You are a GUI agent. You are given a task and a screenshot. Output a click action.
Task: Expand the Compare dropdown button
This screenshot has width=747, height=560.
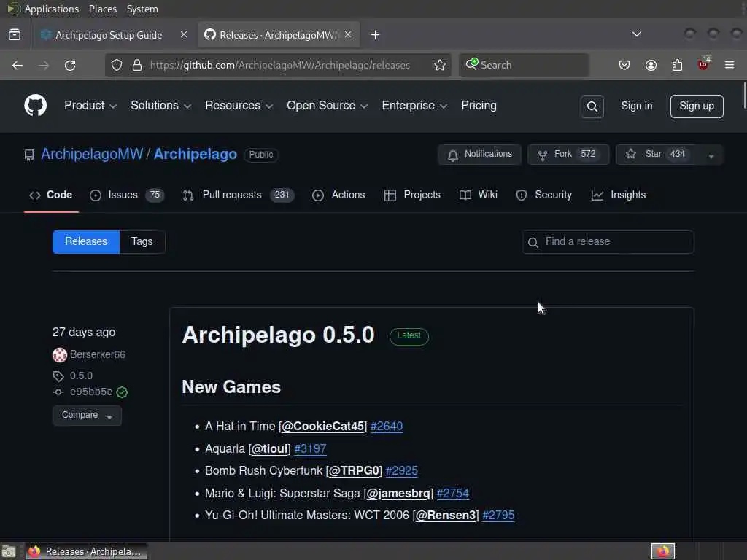[87, 415]
